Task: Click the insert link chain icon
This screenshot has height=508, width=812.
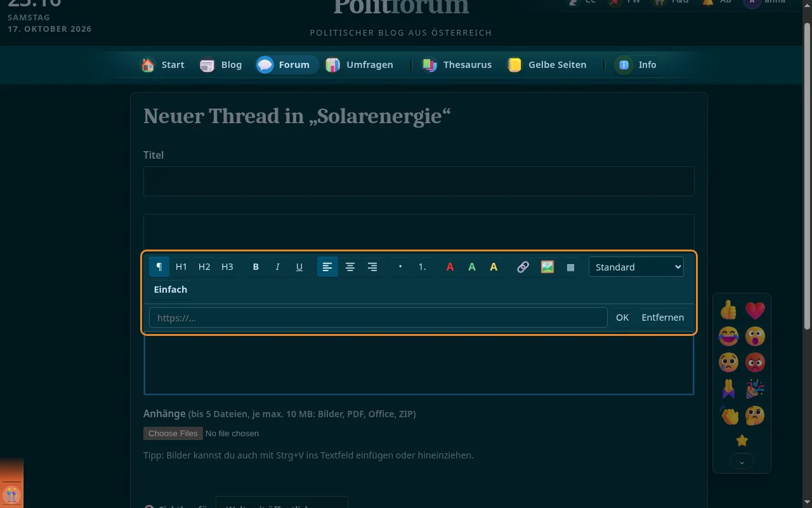Action: (523, 267)
